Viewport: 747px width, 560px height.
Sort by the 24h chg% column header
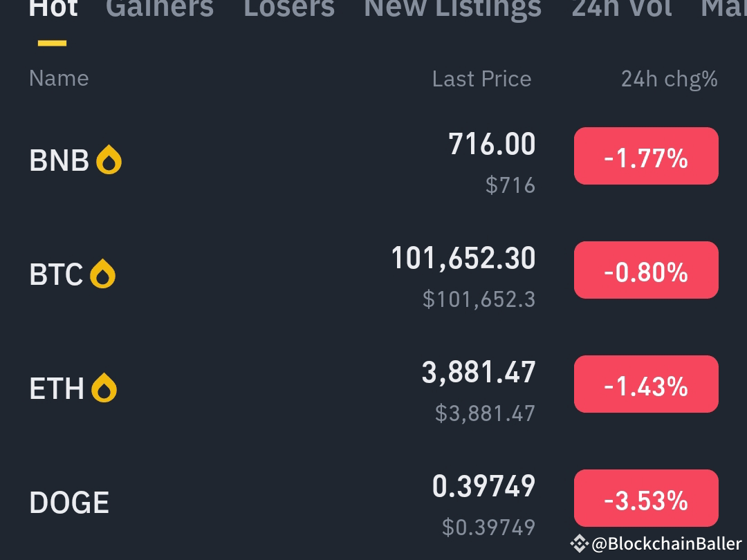tap(667, 78)
